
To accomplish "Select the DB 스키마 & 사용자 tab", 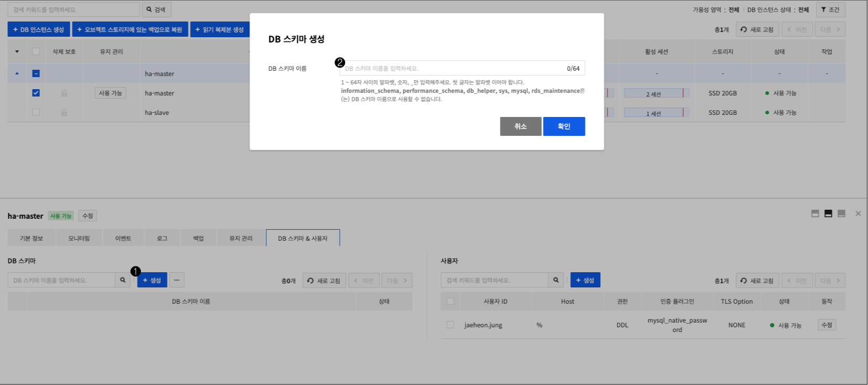I will click(x=303, y=238).
